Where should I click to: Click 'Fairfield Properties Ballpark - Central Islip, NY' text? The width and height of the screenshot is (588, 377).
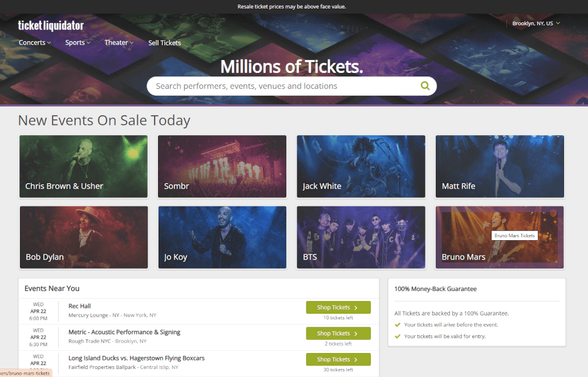click(x=123, y=367)
